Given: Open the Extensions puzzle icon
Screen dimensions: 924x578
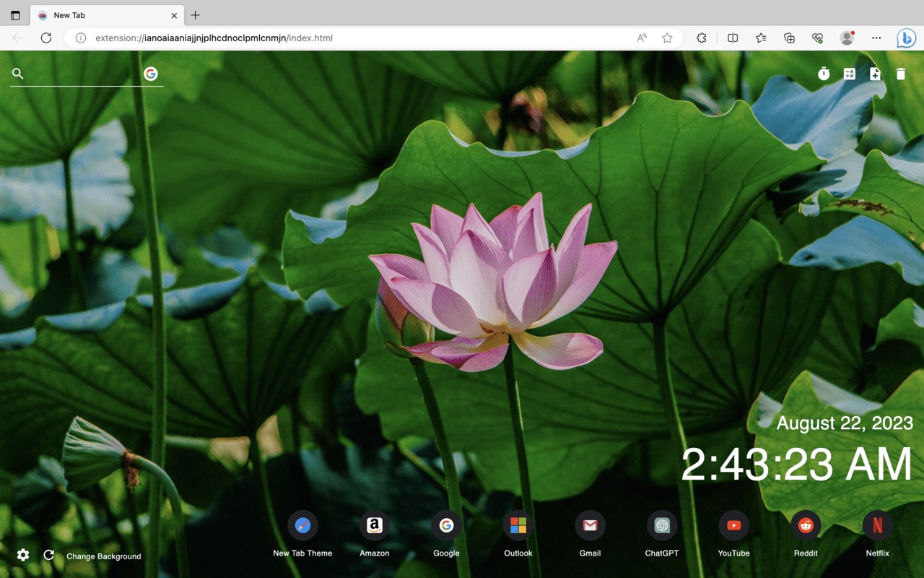Looking at the screenshot, I should pyautogui.click(x=702, y=38).
